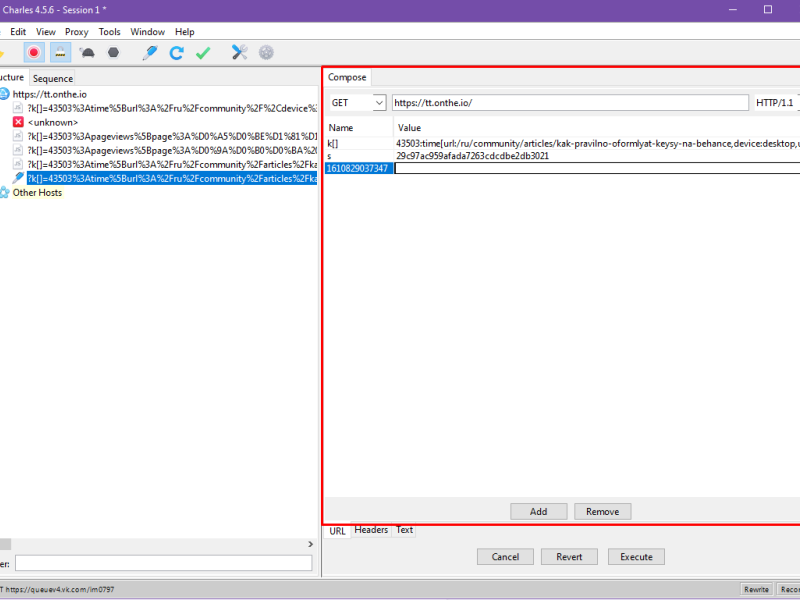Image resolution: width=800 pixels, height=600 pixels.
Task: Select the Other Hosts node
Action: pyautogui.click(x=37, y=192)
